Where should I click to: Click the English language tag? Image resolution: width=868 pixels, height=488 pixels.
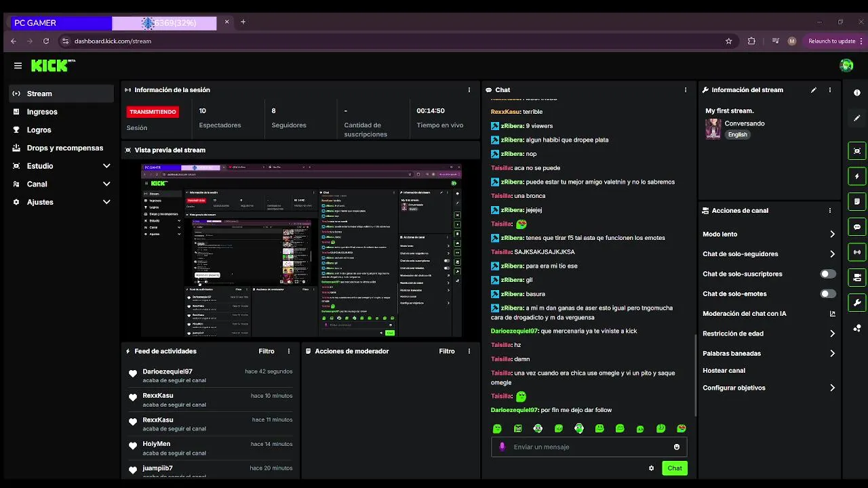point(737,134)
